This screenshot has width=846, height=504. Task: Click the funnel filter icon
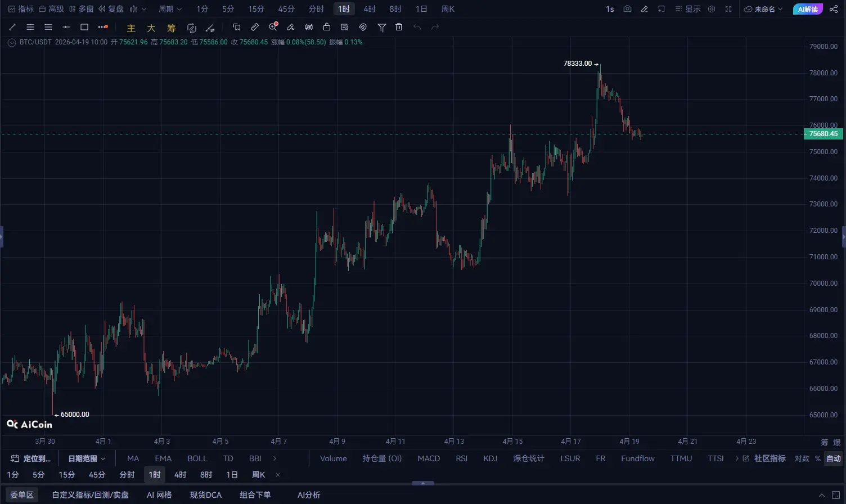point(382,27)
